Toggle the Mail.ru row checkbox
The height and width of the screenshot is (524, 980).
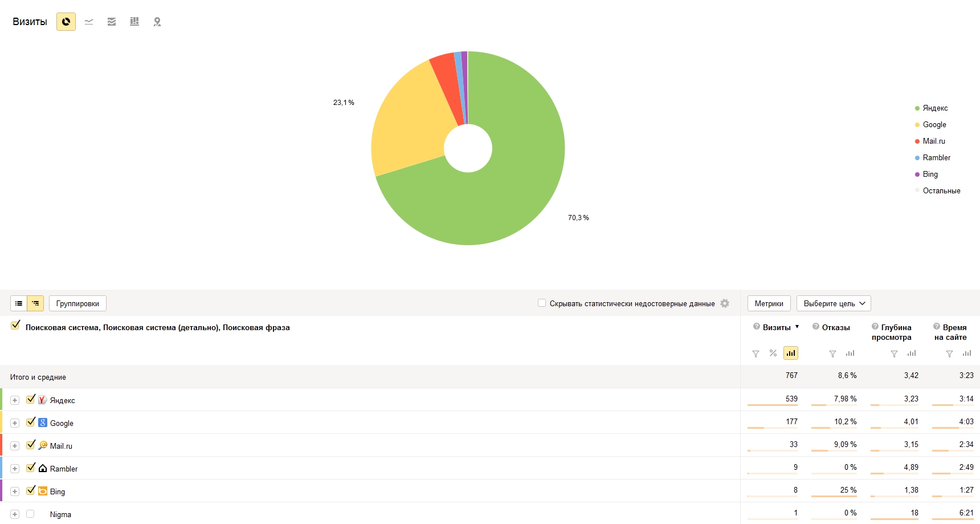point(31,445)
